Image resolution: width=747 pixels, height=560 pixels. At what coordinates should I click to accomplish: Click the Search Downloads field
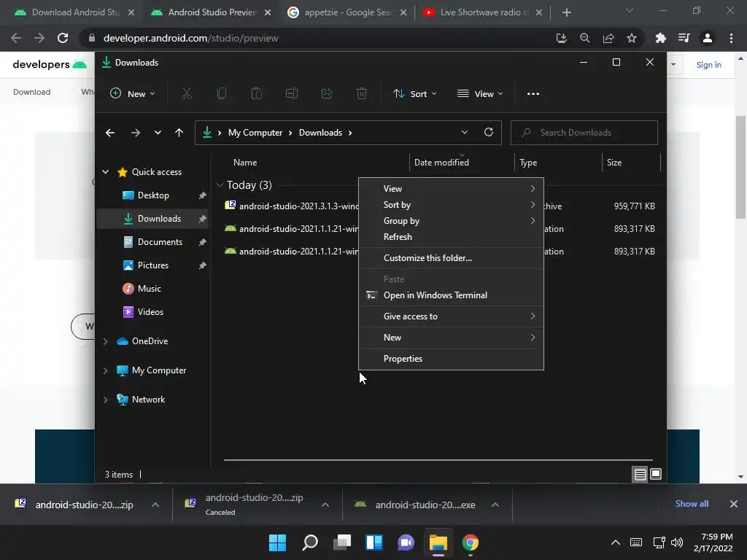(x=584, y=133)
